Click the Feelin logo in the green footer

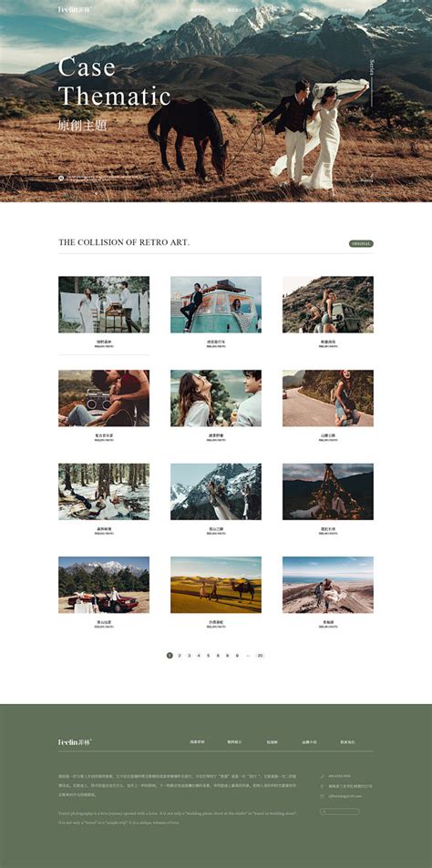pos(75,741)
